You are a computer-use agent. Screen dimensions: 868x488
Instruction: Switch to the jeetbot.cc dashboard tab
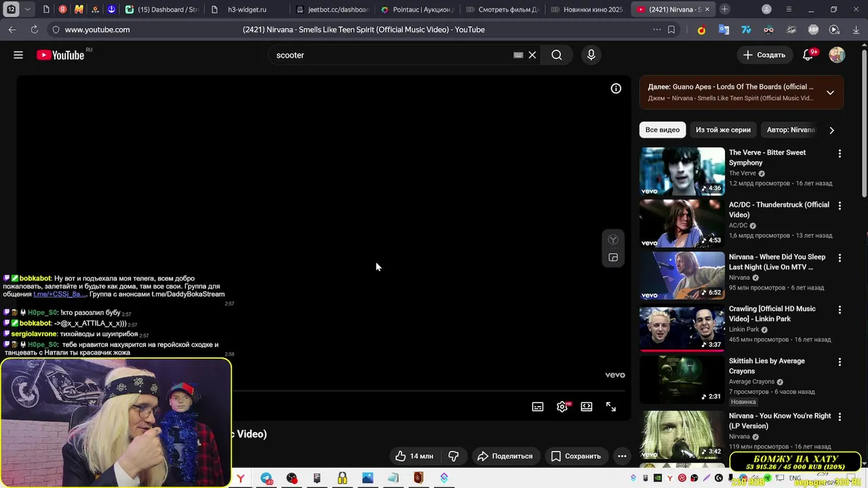(x=332, y=9)
